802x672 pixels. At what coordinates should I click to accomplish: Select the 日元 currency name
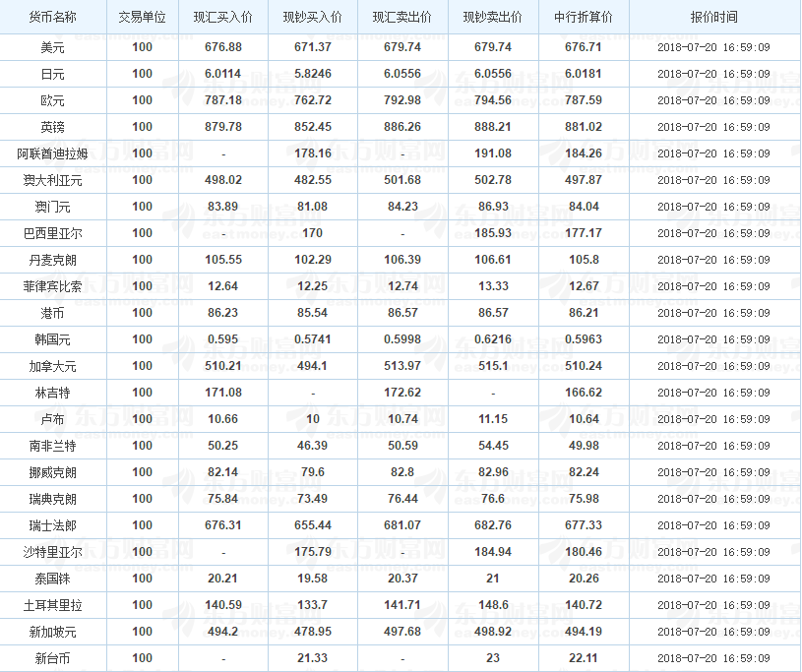pyautogui.click(x=53, y=74)
